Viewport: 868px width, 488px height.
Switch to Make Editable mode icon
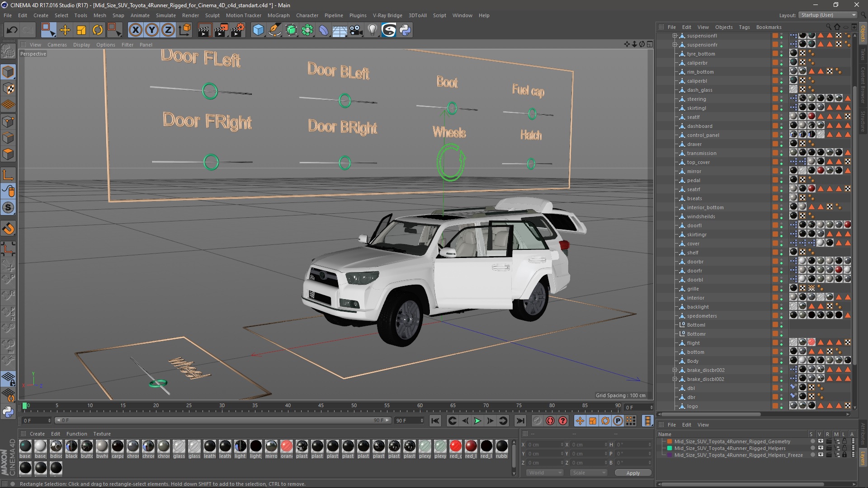point(8,52)
